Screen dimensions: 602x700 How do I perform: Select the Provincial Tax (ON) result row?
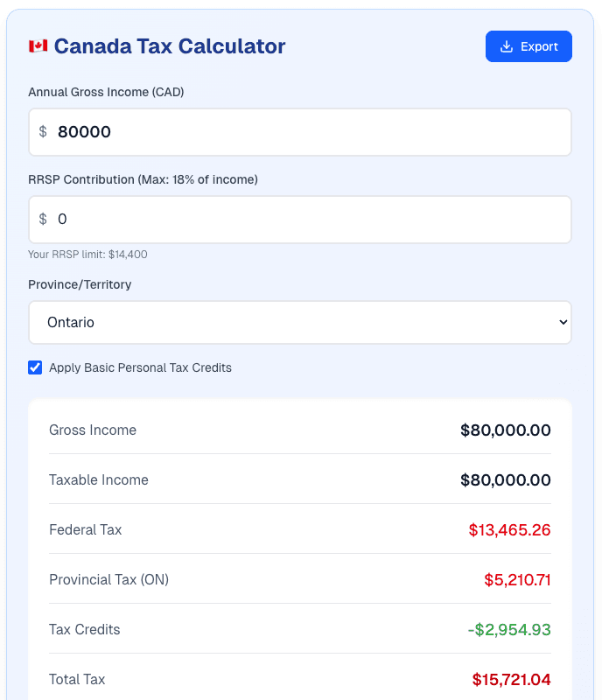click(300, 579)
